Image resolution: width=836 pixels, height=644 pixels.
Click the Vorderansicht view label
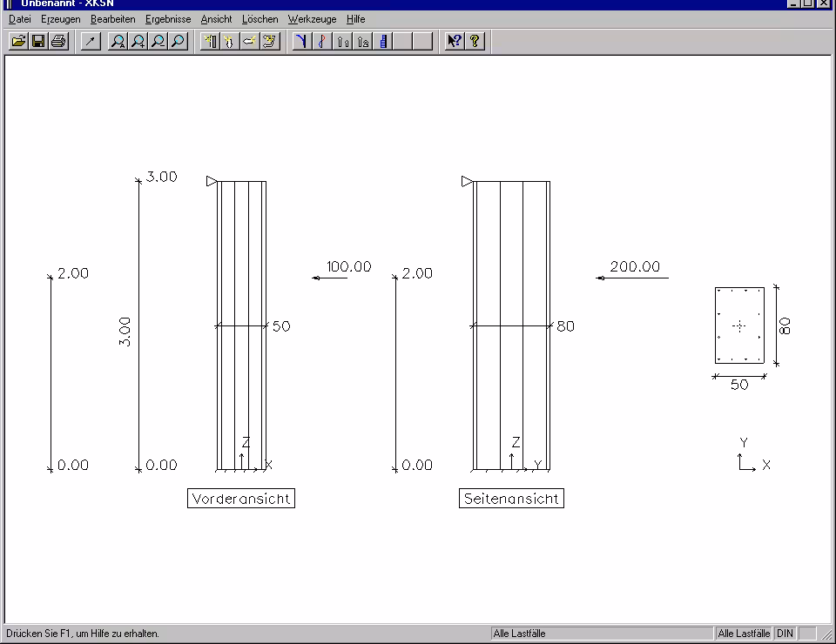[241, 499]
